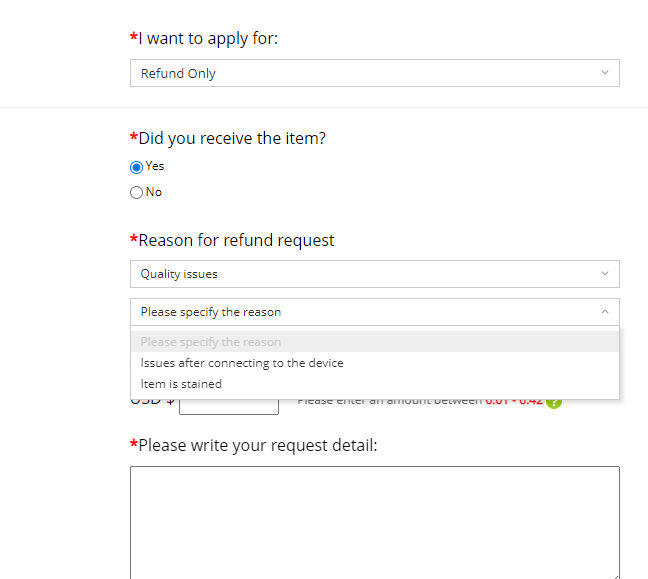Click the "Please specify the reason" select box

pyautogui.click(x=374, y=312)
